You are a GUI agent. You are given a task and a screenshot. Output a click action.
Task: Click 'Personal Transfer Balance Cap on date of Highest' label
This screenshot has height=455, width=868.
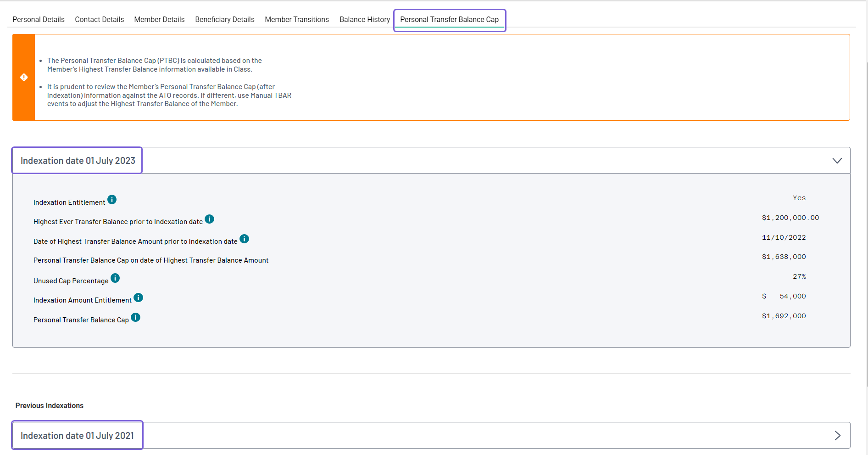(151, 260)
